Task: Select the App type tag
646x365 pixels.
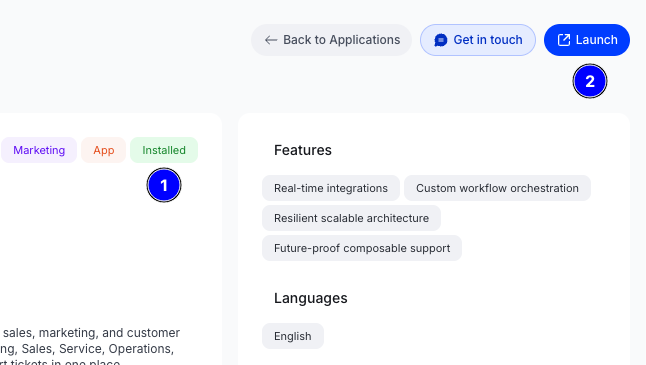Action: pos(103,150)
